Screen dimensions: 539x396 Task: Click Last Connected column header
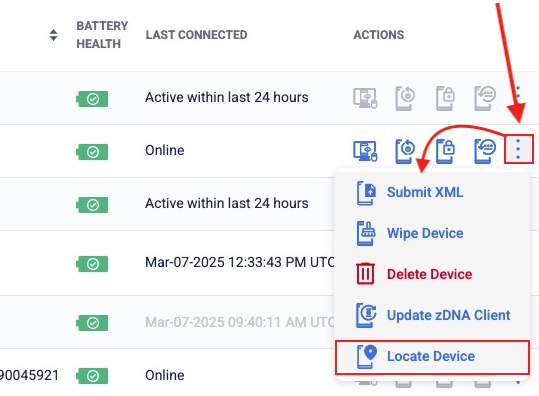coord(196,35)
